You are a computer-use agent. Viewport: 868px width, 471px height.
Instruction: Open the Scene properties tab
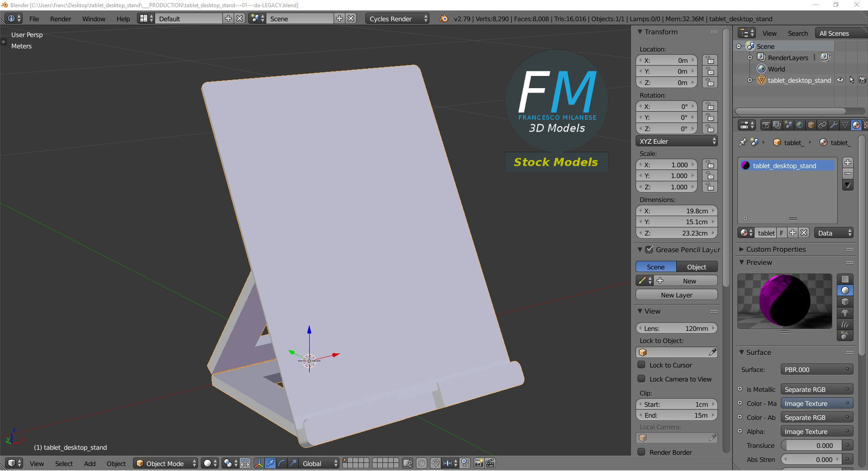[x=788, y=125]
